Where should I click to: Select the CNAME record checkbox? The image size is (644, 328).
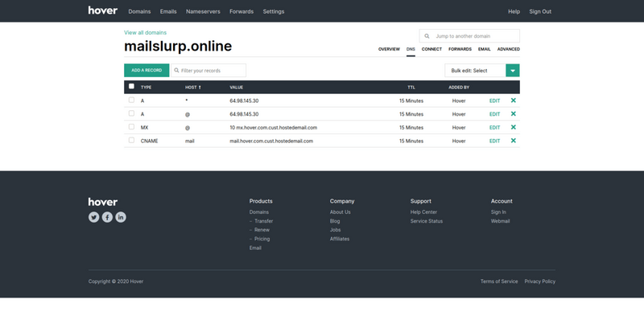click(131, 140)
